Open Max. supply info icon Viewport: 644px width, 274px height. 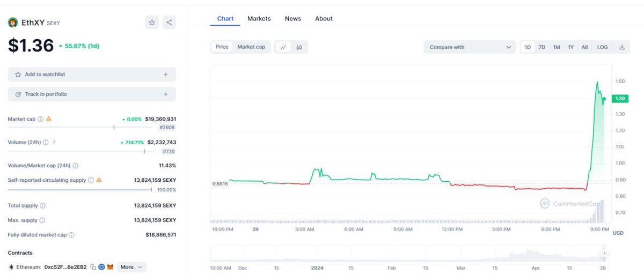click(x=42, y=220)
